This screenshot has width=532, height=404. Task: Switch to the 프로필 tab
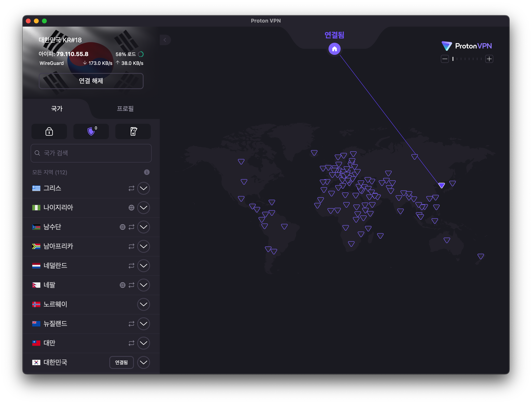pyautogui.click(x=125, y=109)
